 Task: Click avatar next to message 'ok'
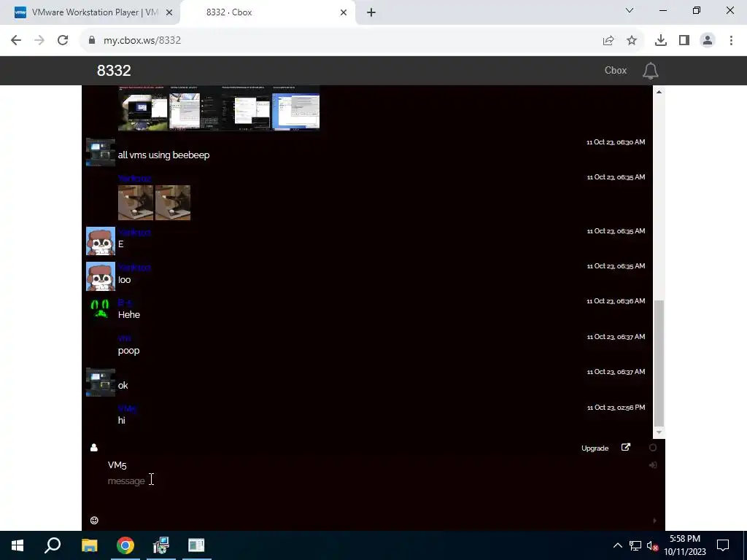coord(101,382)
